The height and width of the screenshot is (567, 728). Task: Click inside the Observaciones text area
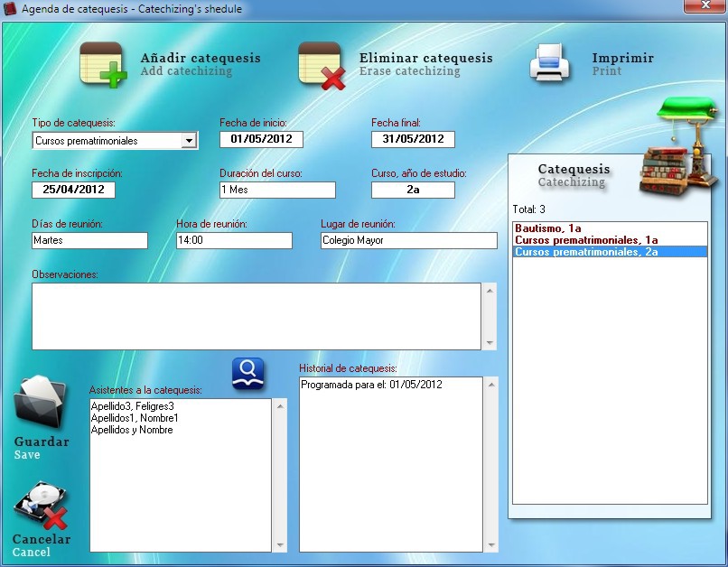click(257, 316)
